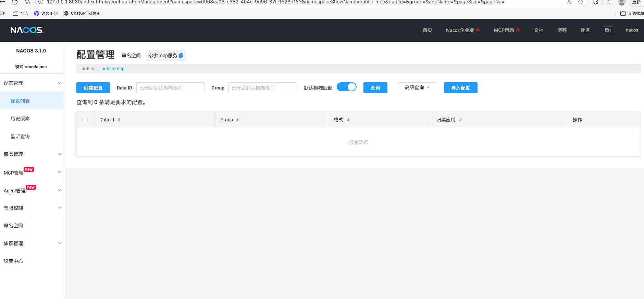644x299 pixels.
Task: Expand the 服务管理 sidebar menu
Action: click(x=32, y=154)
